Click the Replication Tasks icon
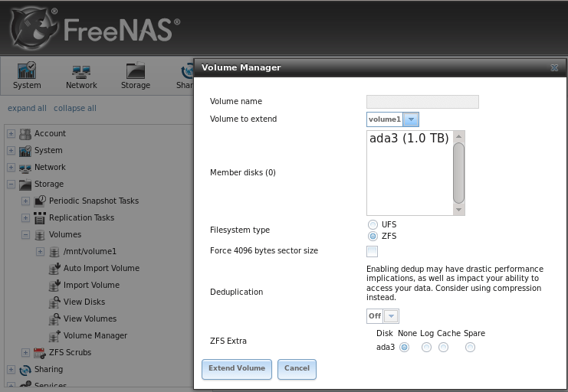Screen dimensions: 568x392 pyautogui.click(x=40, y=218)
